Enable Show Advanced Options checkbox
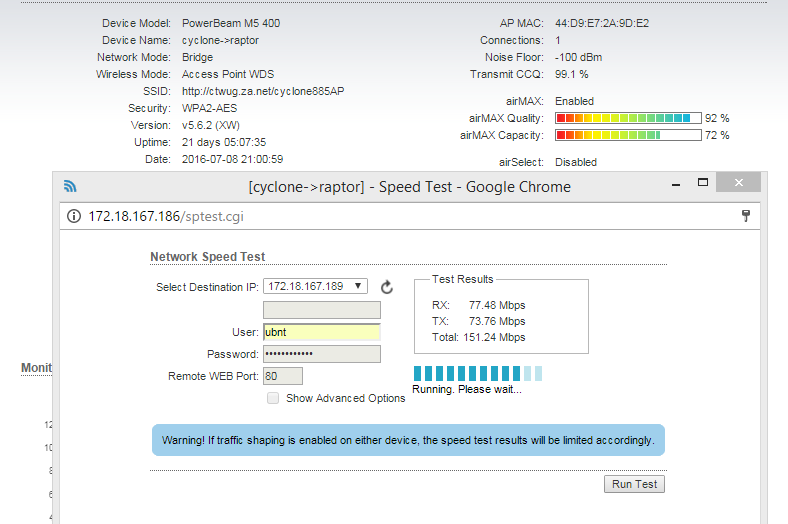The image size is (788, 524). (273, 398)
